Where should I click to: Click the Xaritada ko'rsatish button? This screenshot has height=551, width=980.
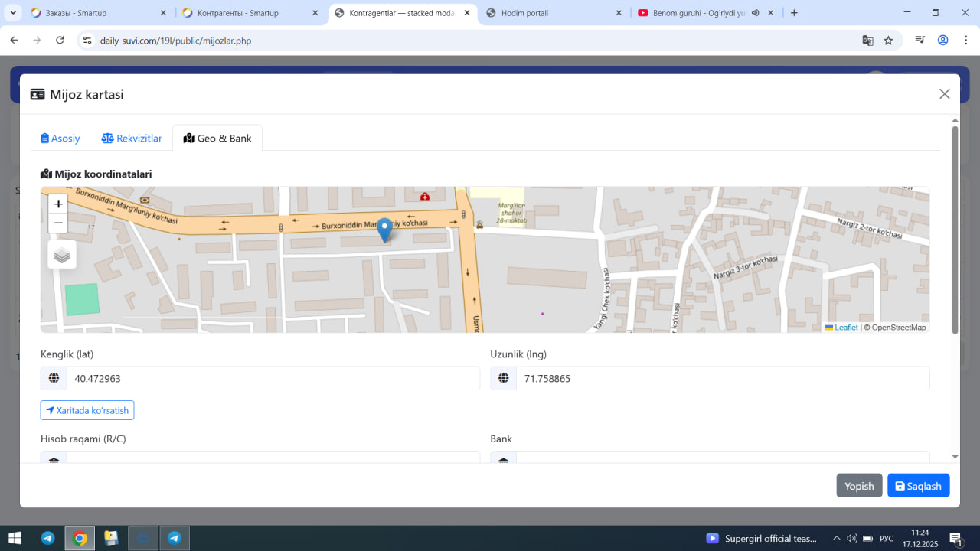[87, 410]
